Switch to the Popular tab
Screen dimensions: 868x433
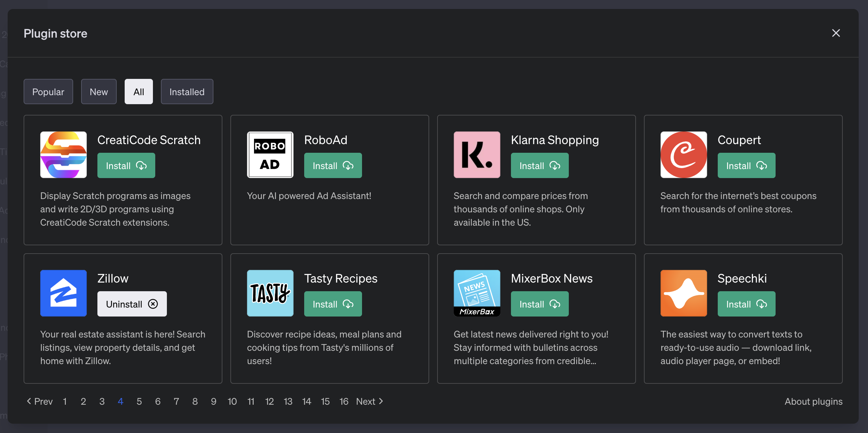(x=48, y=92)
